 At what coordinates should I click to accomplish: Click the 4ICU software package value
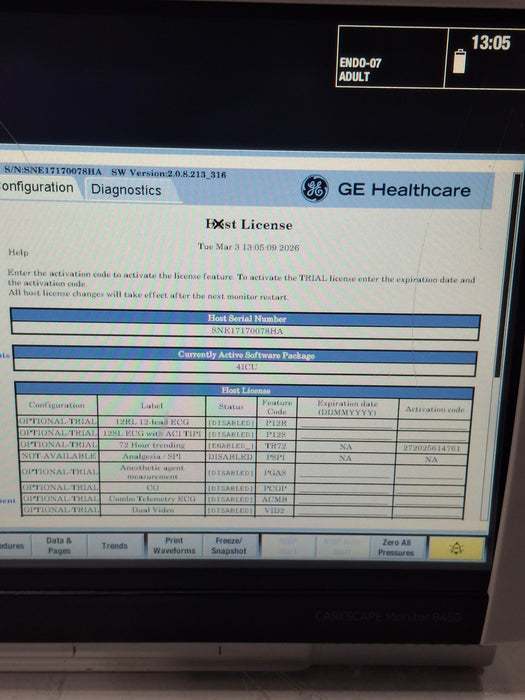(246, 367)
